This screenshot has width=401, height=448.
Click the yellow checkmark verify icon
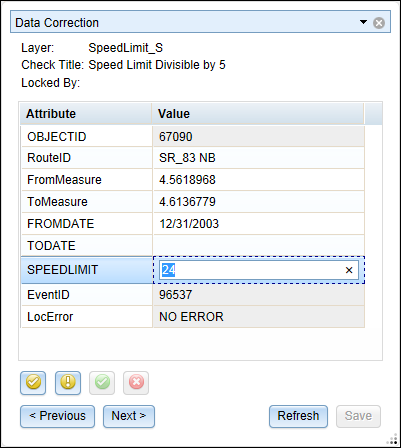pyautogui.click(x=33, y=383)
